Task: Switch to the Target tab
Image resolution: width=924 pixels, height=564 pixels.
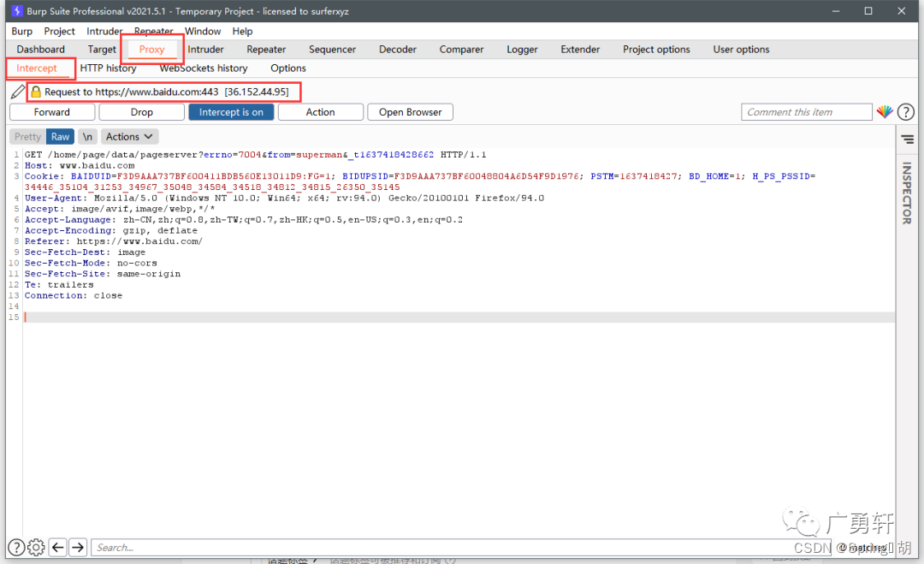Action: 102,50
